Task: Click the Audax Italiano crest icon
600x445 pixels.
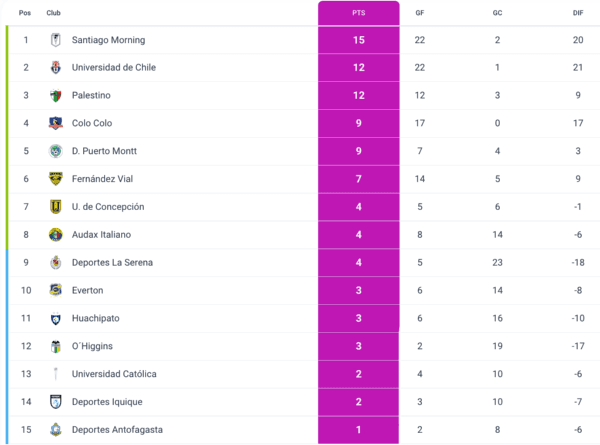Action: (56, 235)
